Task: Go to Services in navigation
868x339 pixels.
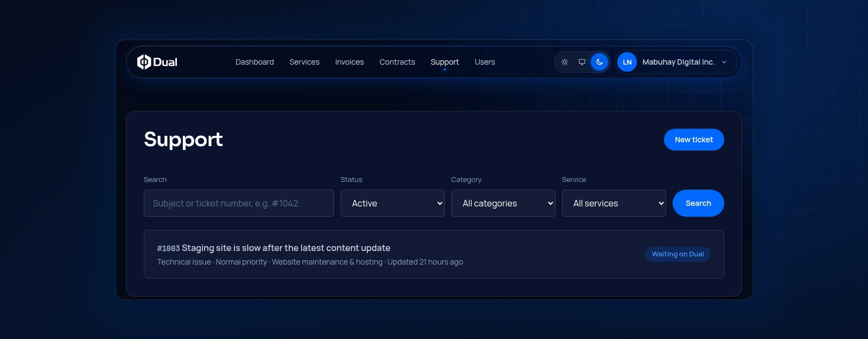Action: click(x=304, y=62)
